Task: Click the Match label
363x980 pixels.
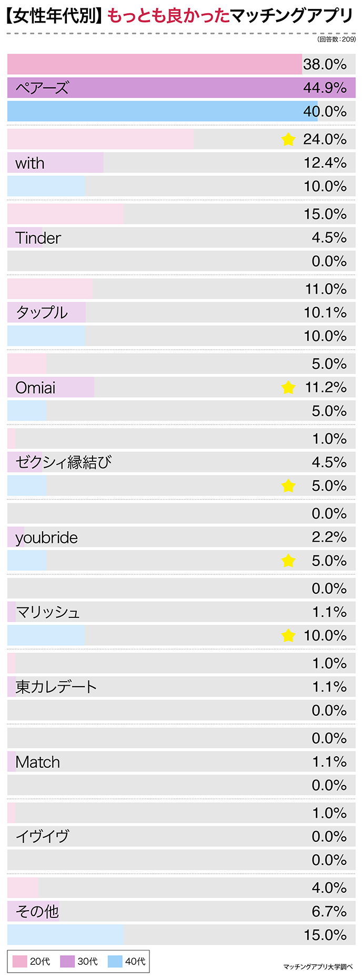Action: pyautogui.click(x=37, y=762)
